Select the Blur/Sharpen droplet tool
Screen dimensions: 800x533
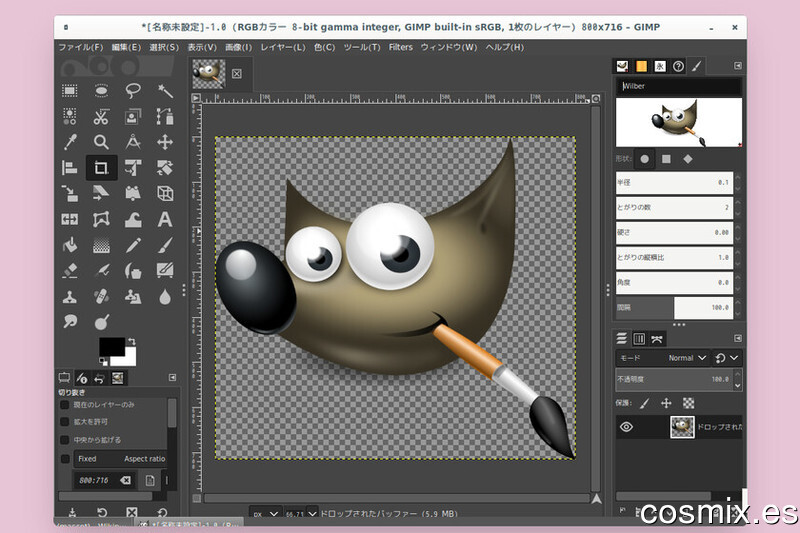tap(165, 296)
